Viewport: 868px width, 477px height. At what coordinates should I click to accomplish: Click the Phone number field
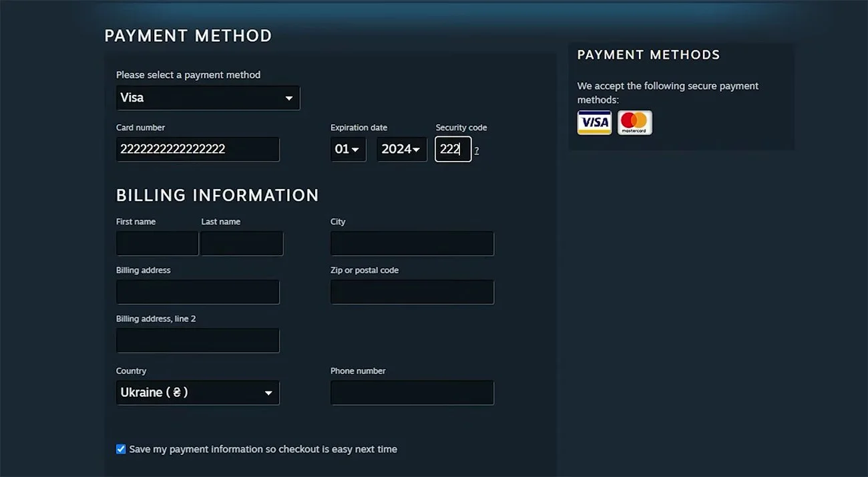[412, 392]
